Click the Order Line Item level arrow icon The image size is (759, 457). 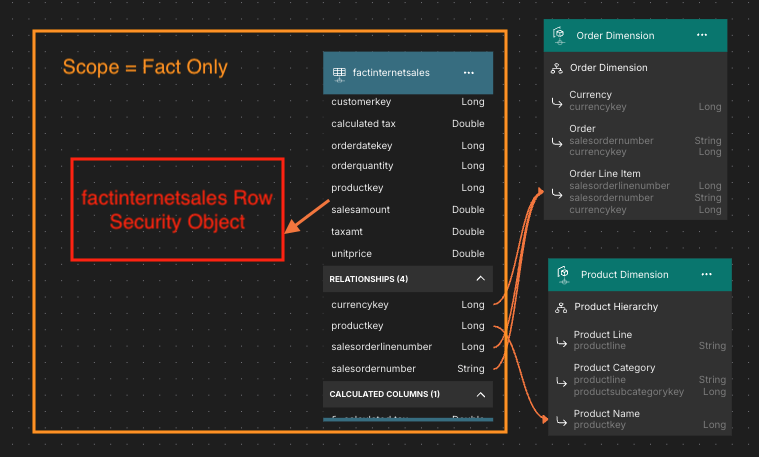(557, 194)
